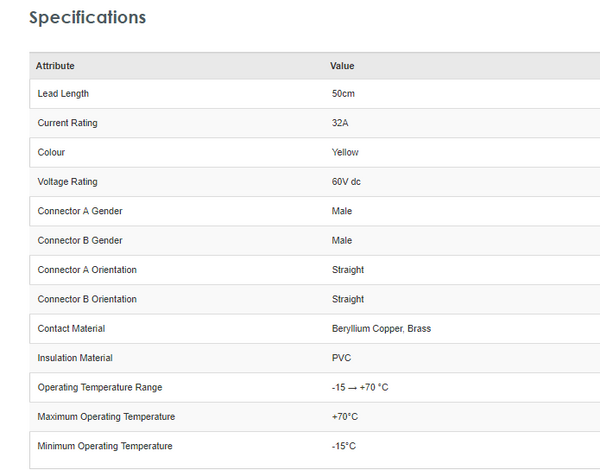Click the 32A current rating value
The width and height of the screenshot is (600, 470).
[x=341, y=123]
